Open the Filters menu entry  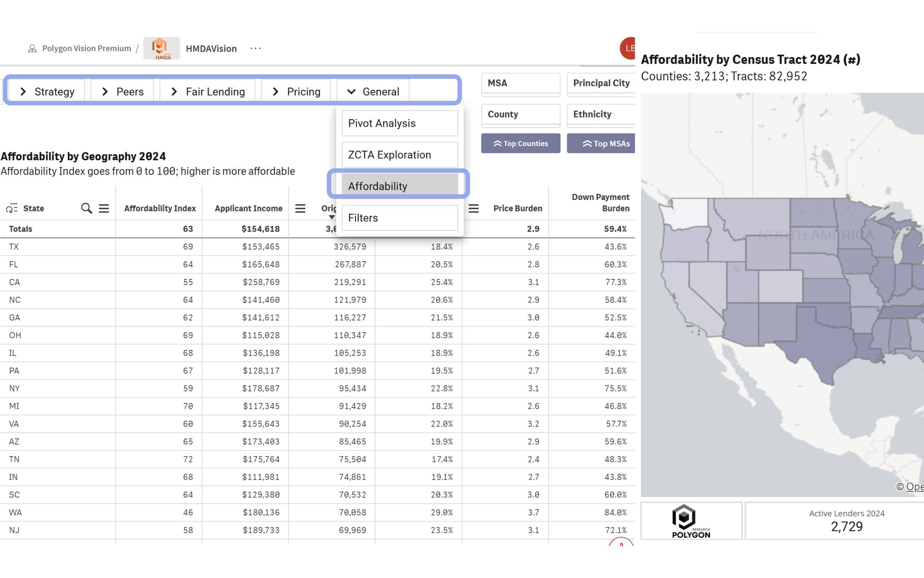pyautogui.click(x=400, y=218)
